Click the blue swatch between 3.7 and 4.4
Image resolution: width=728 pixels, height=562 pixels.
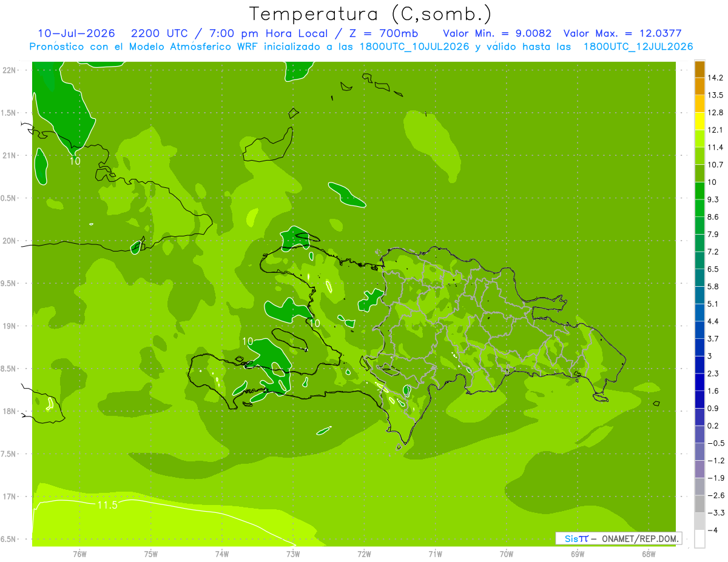click(x=699, y=330)
